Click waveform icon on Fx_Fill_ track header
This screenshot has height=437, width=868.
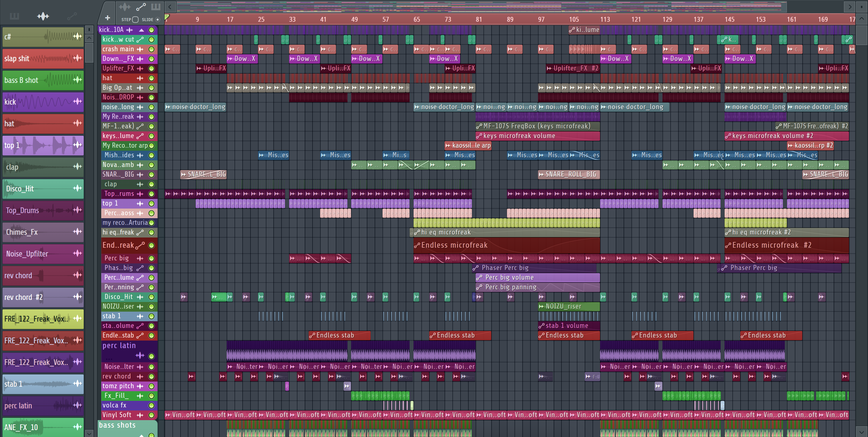140,396
